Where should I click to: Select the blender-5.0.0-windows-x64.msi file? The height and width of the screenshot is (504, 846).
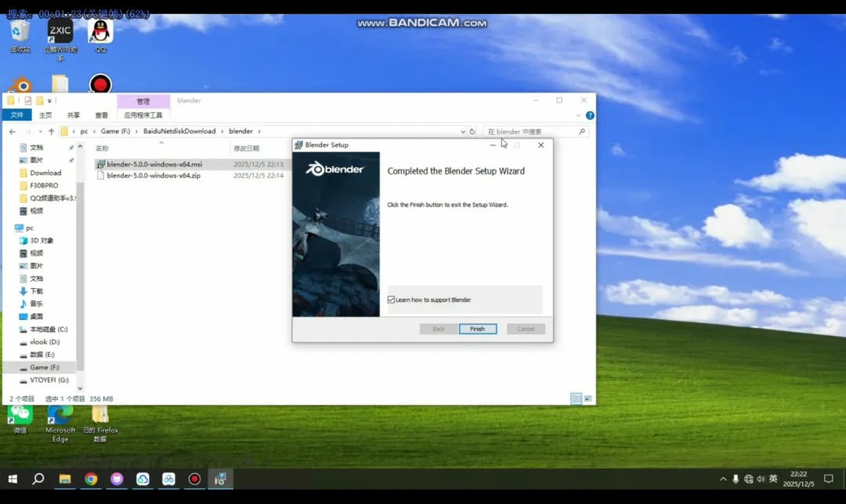(x=154, y=164)
